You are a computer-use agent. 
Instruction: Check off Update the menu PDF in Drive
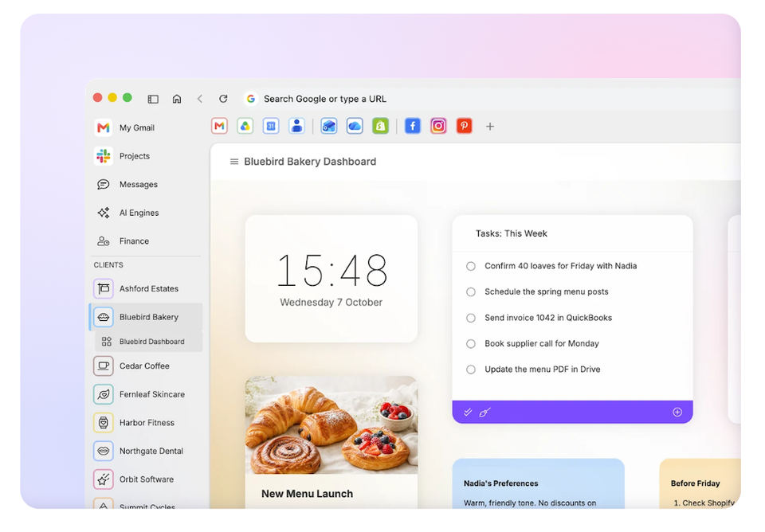click(471, 370)
